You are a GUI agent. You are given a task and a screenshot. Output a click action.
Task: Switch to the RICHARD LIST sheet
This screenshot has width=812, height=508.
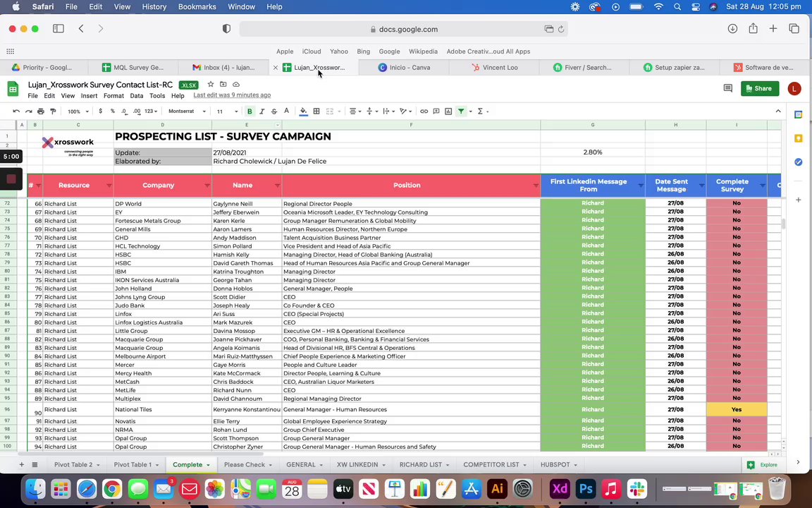pos(424,464)
